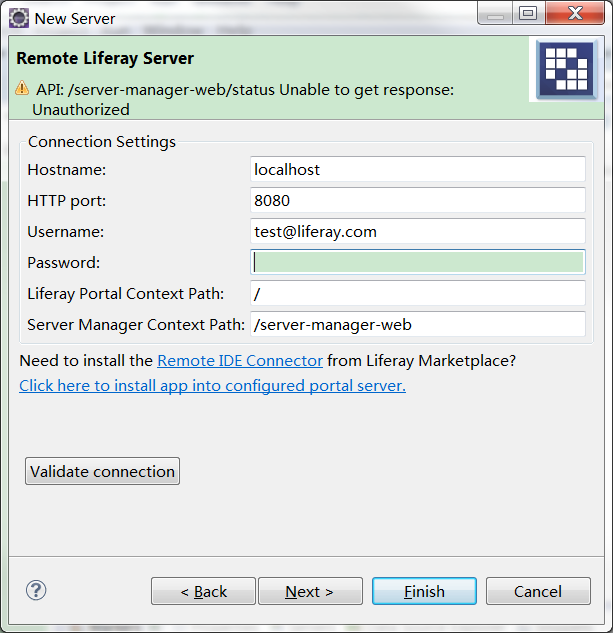Edit the Liferay Portal Context Path field

[417, 294]
